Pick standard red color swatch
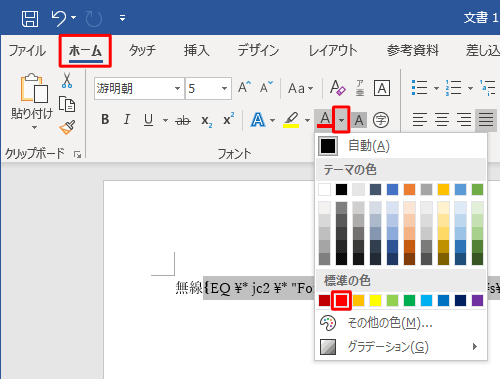The width and height of the screenshot is (500, 379). pyautogui.click(x=341, y=300)
